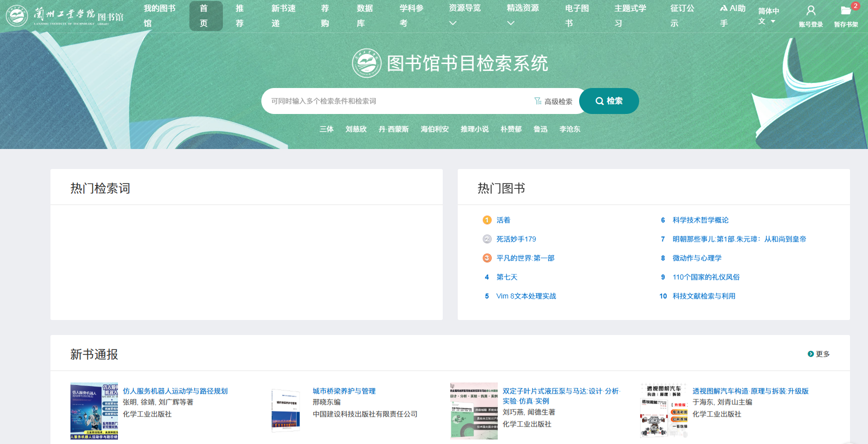Image resolution: width=868 pixels, height=444 pixels.
Task: Open the 新书速递 menu item
Action: [x=283, y=16]
